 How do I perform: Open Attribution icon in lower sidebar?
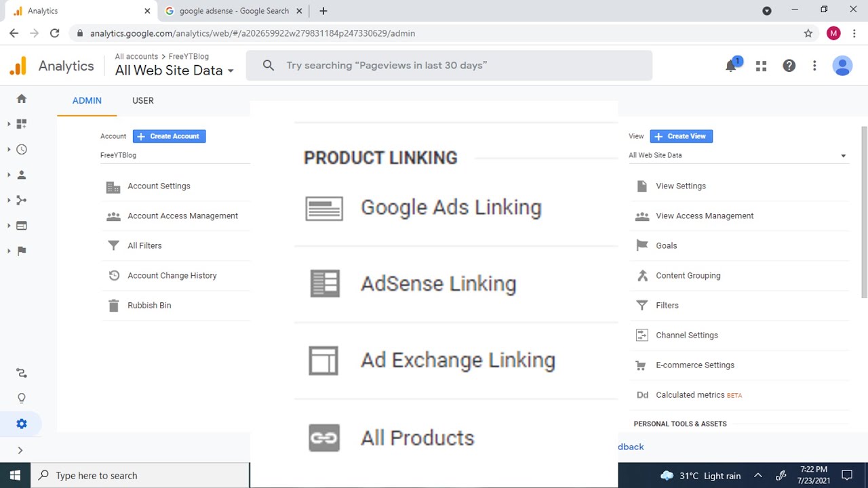(x=22, y=373)
